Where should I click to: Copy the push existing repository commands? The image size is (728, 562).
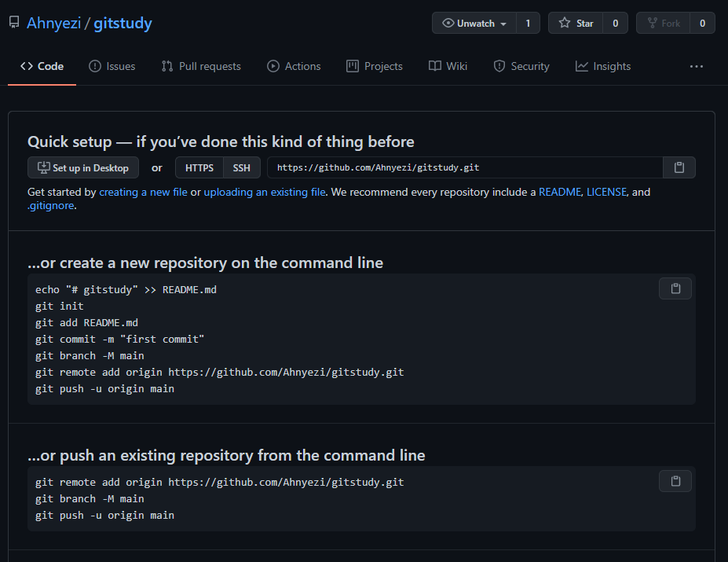pyautogui.click(x=675, y=481)
